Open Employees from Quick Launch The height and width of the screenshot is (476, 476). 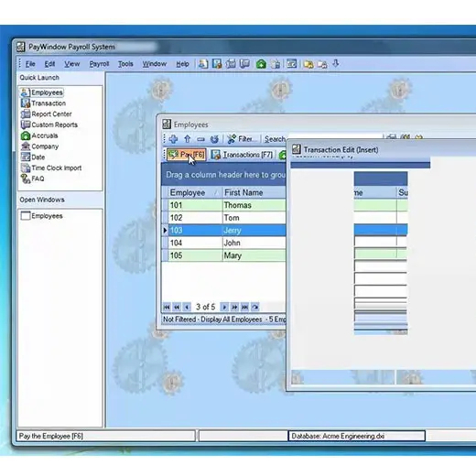tap(42, 92)
